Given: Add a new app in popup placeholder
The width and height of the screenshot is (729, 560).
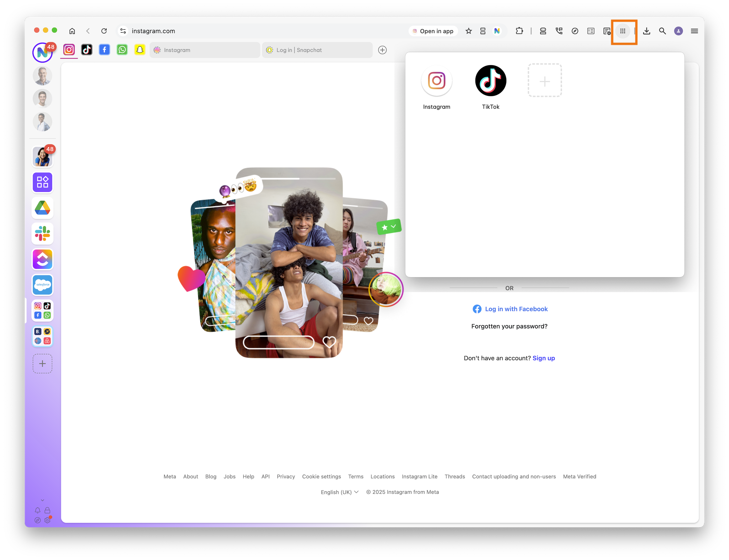Looking at the screenshot, I should pyautogui.click(x=545, y=81).
